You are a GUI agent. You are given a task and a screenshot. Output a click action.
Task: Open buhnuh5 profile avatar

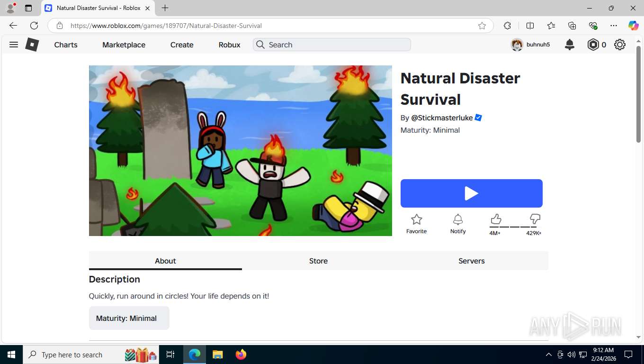(x=517, y=45)
